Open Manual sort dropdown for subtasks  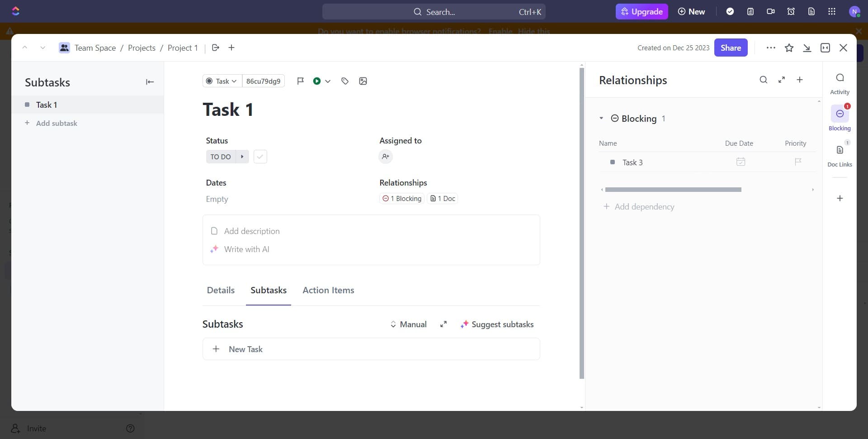pos(408,324)
